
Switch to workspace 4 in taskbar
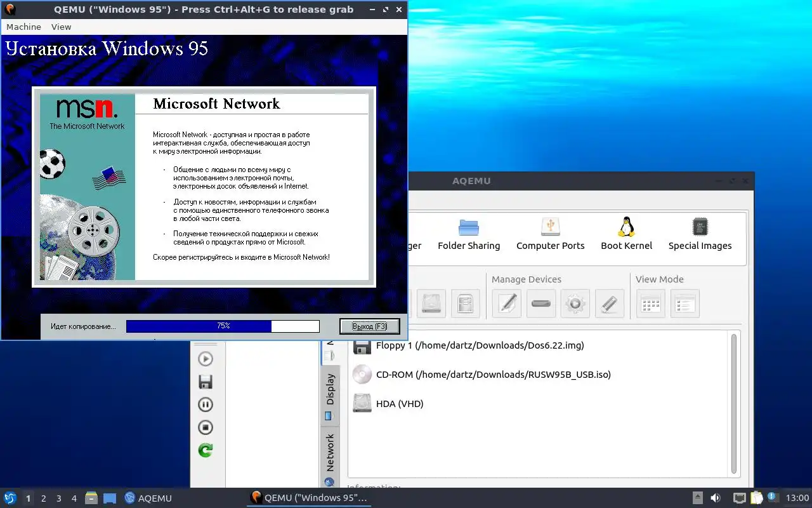pos(74,498)
